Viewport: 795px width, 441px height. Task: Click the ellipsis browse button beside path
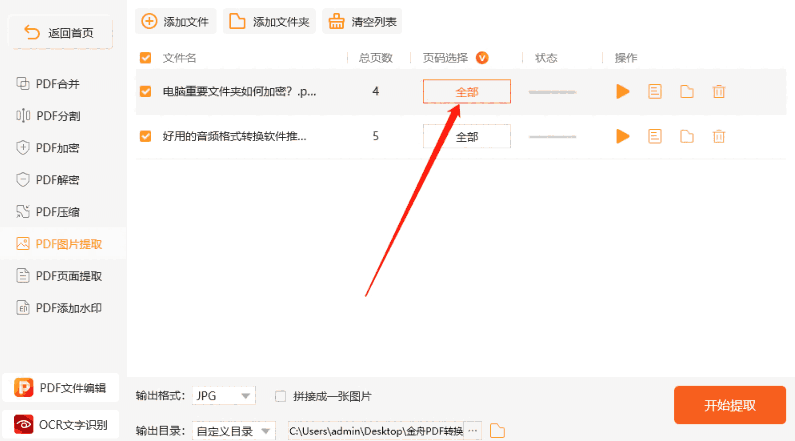pos(473,431)
